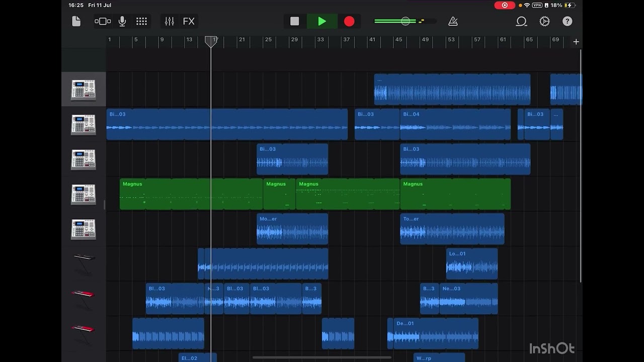Start recording with the red record button
This screenshot has height=362, width=644.
click(x=349, y=21)
